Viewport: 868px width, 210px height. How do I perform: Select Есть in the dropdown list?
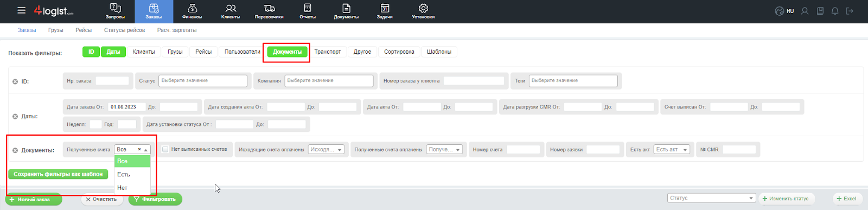pyautogui.click(x=132, y=174)
